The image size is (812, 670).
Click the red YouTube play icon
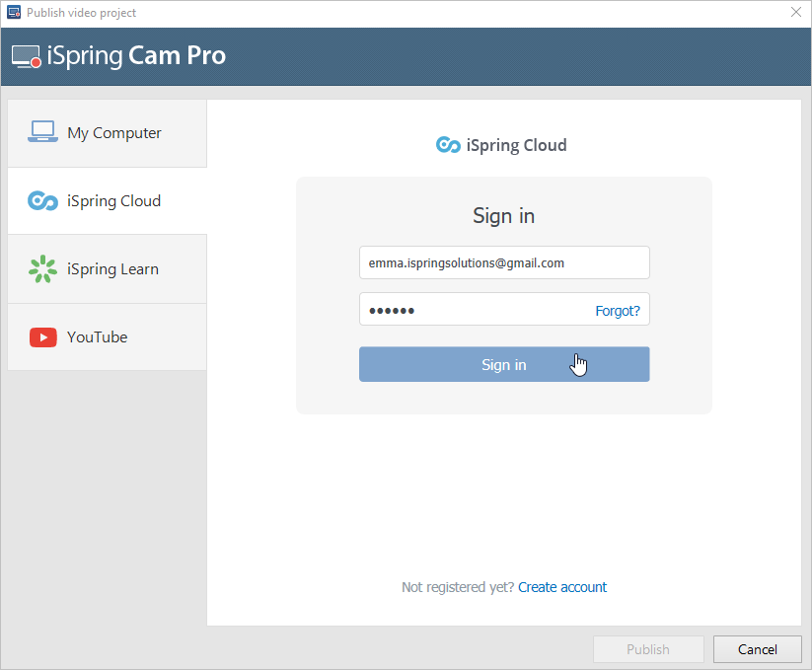point(43,337)
